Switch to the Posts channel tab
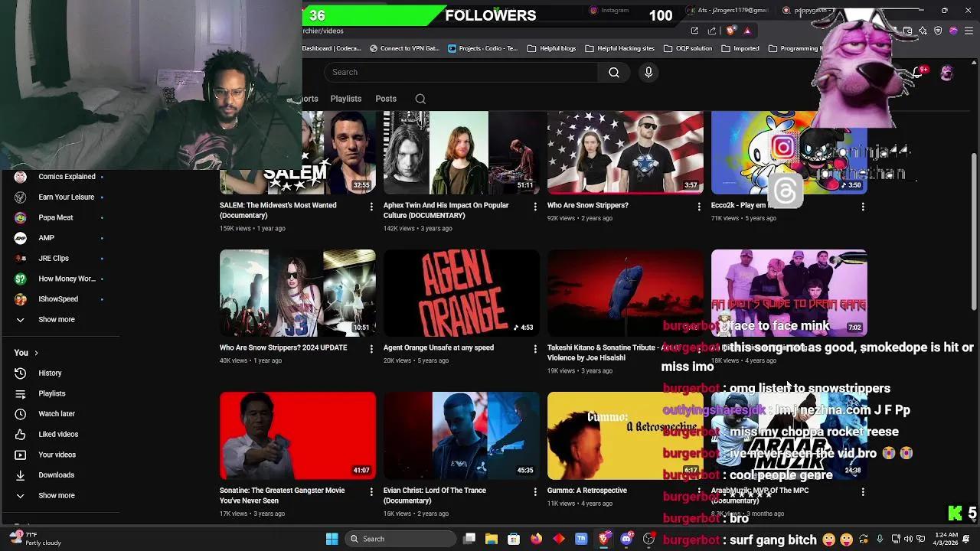 (x=386, y=99)
